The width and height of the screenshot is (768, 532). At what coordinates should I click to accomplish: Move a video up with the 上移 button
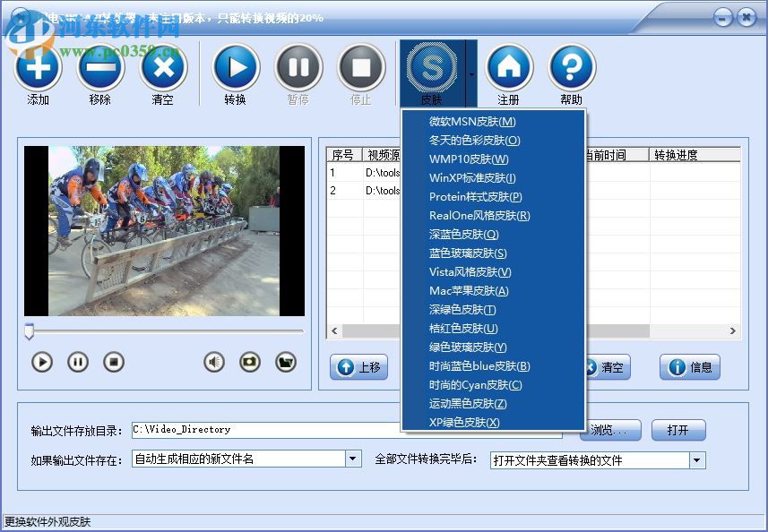[358, 368]
